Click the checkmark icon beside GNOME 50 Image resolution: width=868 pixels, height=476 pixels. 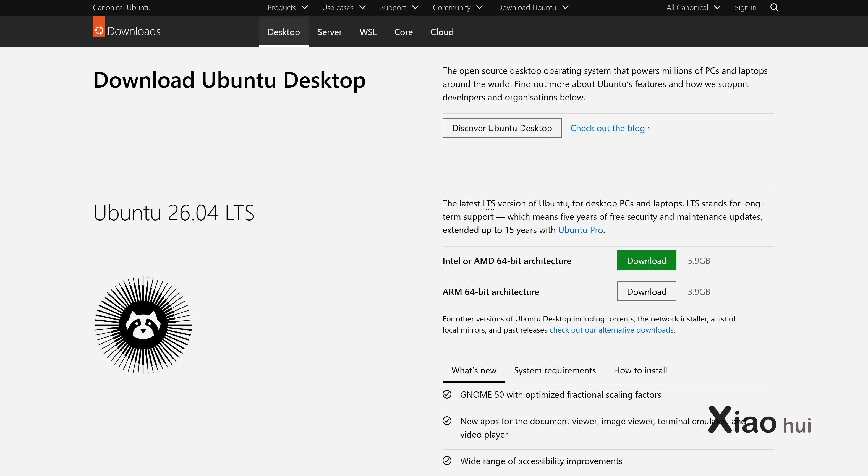pos(447,394)
